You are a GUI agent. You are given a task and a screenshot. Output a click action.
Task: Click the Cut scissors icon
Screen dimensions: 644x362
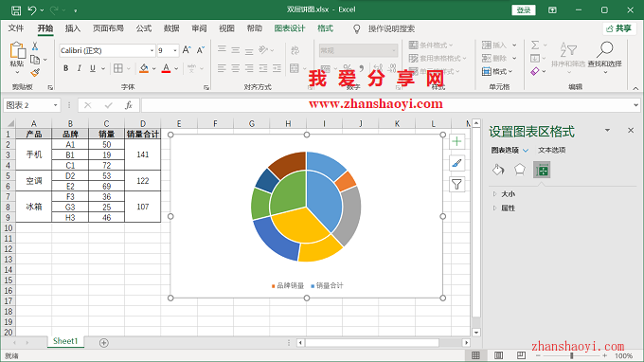(x=35, y=46)
